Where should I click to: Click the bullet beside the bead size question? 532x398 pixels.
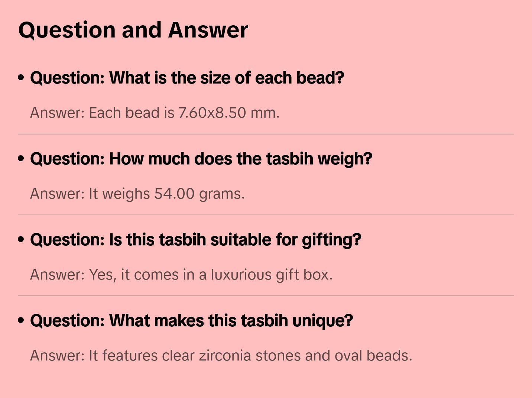pyautogui.click(x=21, y=78)
